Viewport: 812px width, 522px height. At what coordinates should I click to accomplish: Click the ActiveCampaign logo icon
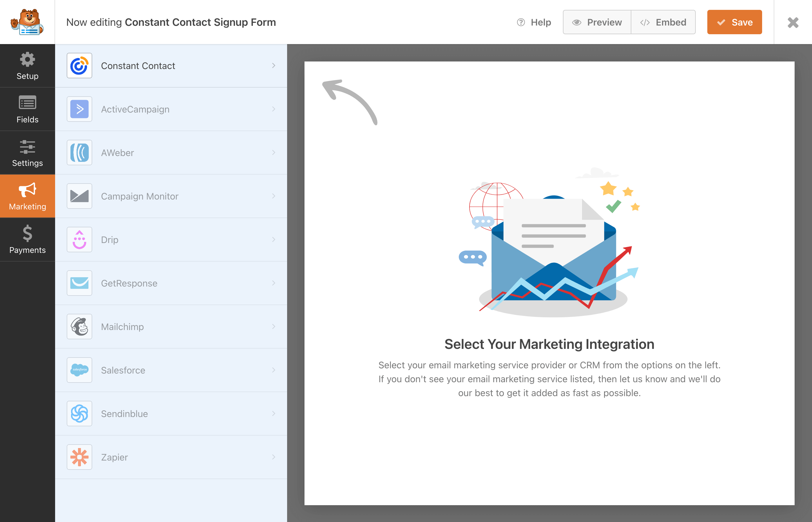[79, 109]
